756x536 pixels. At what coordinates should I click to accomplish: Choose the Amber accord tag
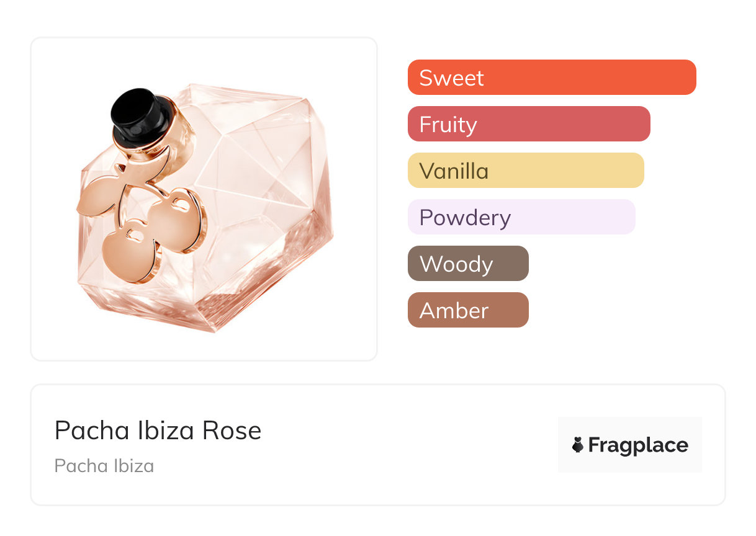click(x=467, y=310)
